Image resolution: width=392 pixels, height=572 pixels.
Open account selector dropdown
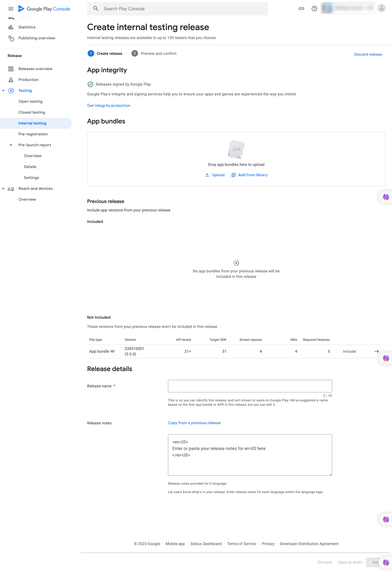(x=348, y=8)
